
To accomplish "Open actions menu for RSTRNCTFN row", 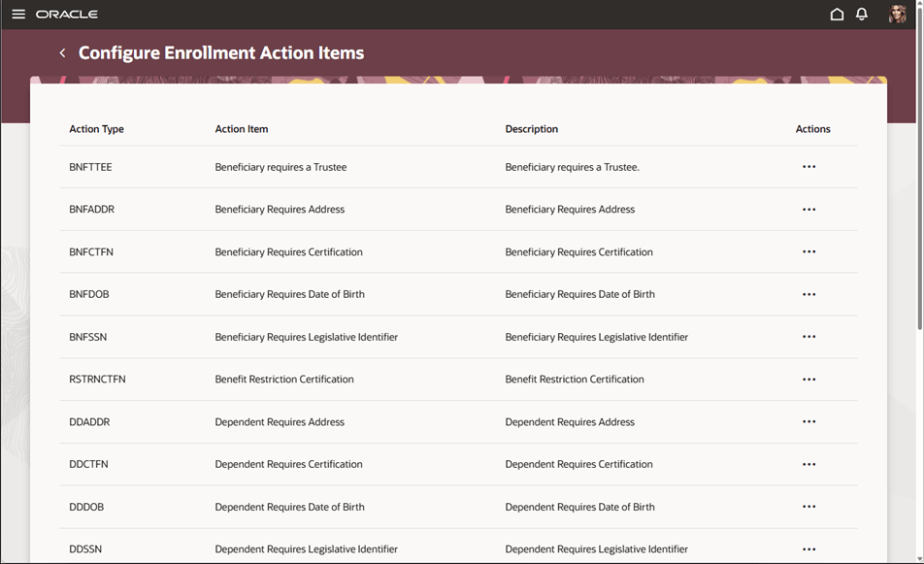I will (x=809, y=379).
